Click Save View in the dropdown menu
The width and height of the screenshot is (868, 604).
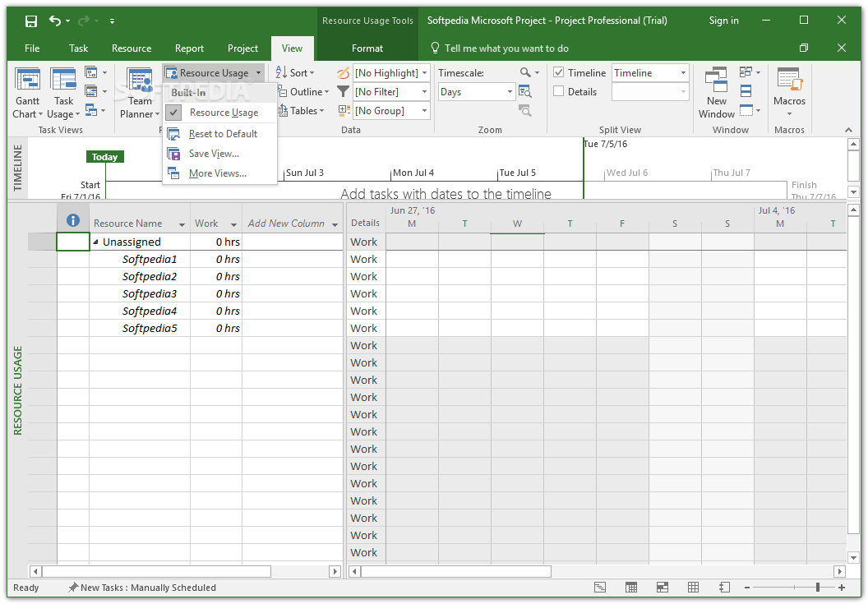(x=219, y=154)
